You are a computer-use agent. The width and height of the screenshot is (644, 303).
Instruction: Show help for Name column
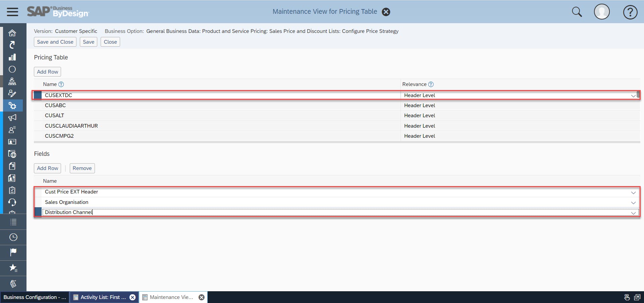61,84
